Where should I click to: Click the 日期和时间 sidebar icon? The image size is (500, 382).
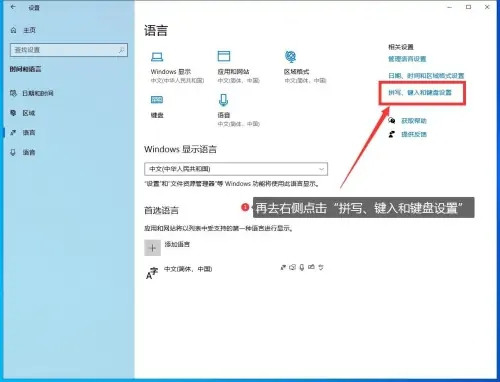13,93
